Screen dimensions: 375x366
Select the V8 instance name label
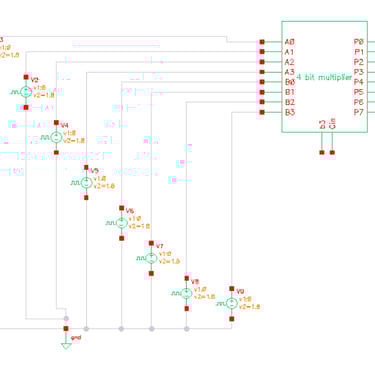(195, 282)
